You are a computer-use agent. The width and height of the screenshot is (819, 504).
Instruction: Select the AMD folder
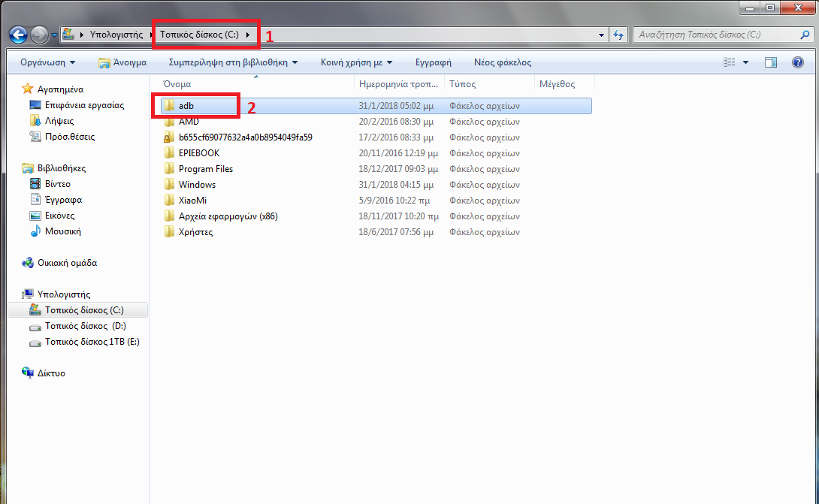pyautogui.click(x=189, y=122)
